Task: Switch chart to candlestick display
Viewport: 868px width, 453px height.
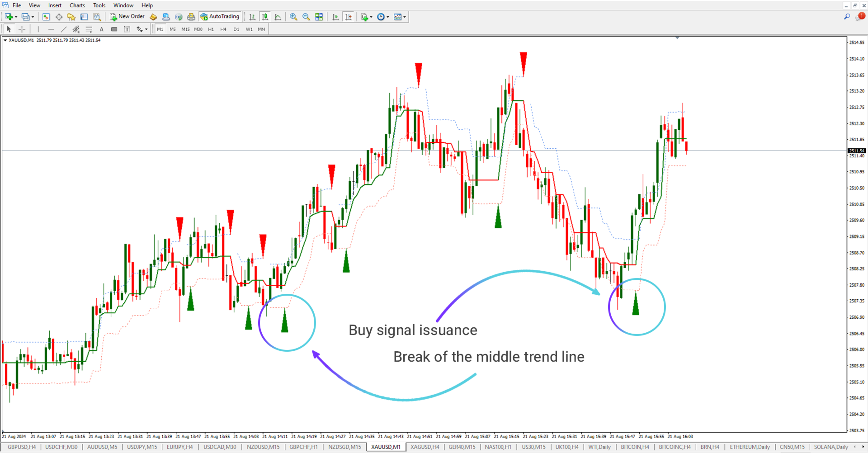Action: tap(264, 17)
